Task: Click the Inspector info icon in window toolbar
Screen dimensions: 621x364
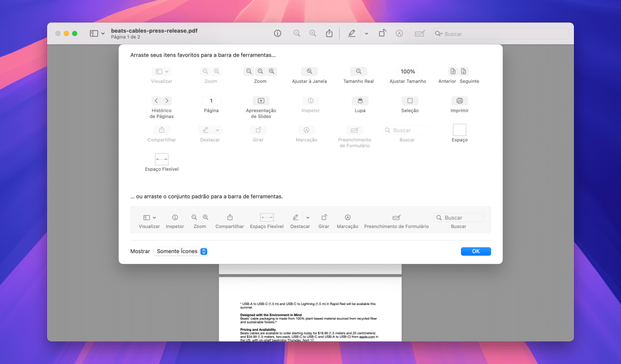Action: (x=278, y=34)
